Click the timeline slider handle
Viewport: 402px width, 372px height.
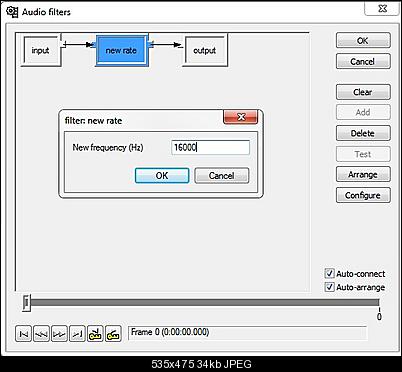(x=26, y=303)
